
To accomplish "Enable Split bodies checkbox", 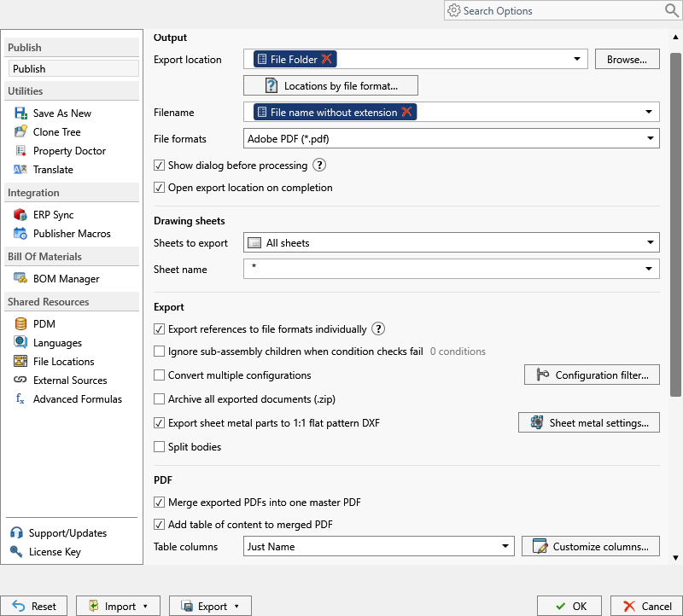I will [x=159, y=447].
